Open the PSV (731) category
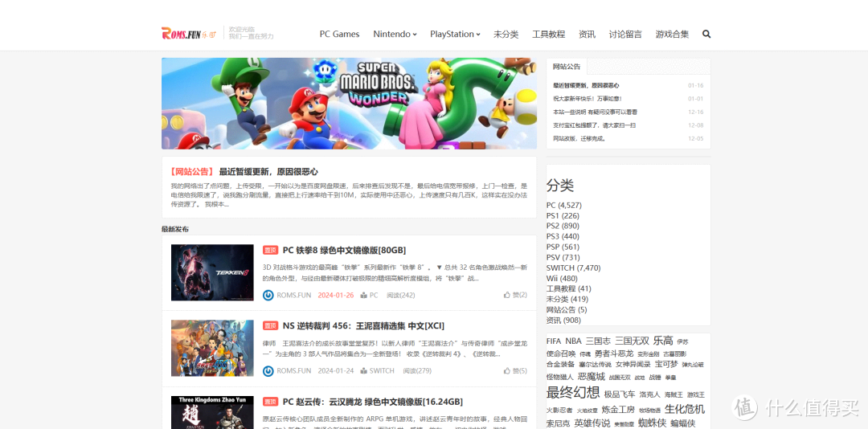The image size is (868, 429). 563,257
